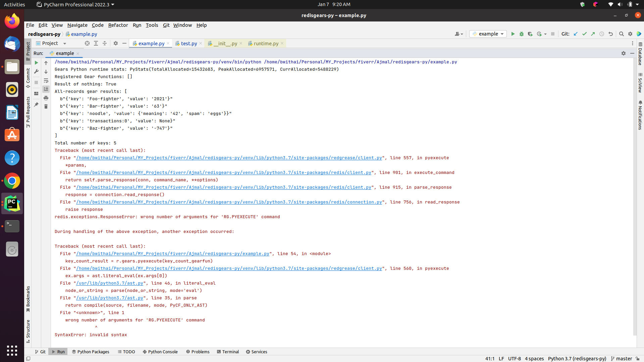
Task: Rerun example in the Run panel
Action: pos(36,63)
